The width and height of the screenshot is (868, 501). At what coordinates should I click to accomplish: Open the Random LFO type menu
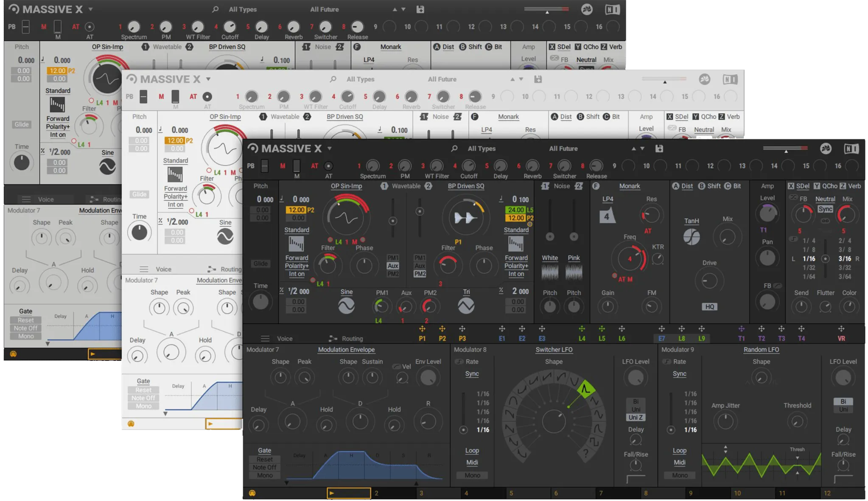coord(761,350)
